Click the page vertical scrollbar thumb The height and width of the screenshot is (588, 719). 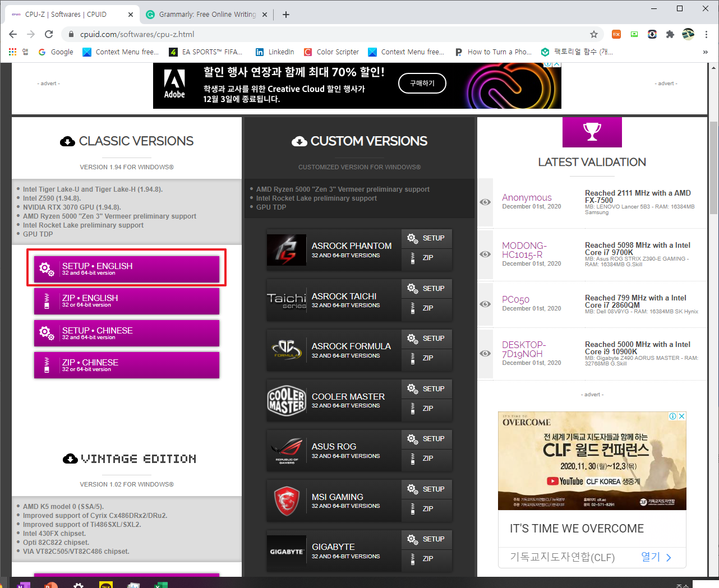[713, 168]
